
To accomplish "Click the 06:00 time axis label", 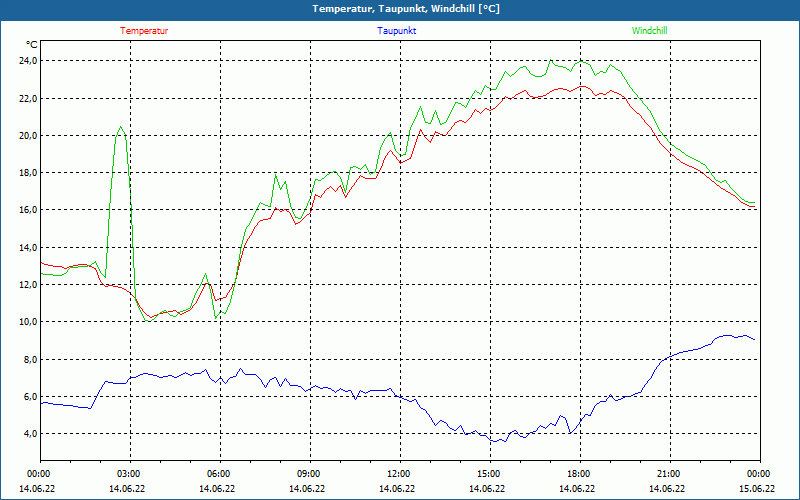I will pyautogui.click(x=219, y=473).
